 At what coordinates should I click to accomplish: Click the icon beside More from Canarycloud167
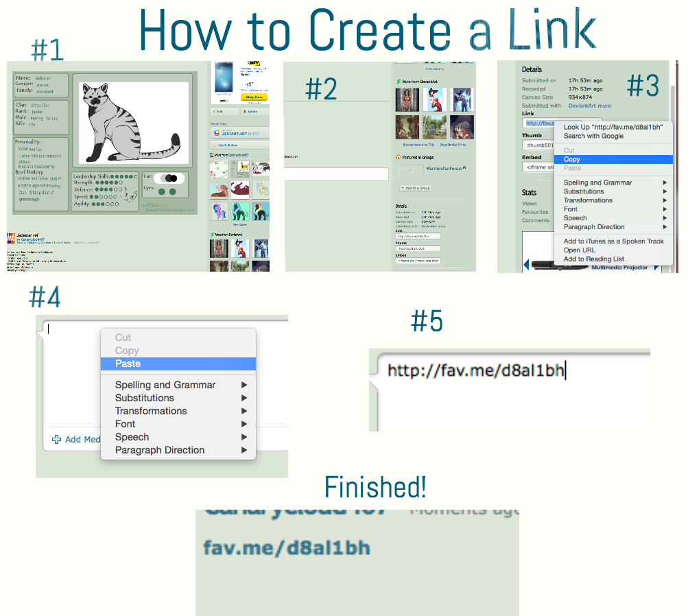pyautogui.click(x=211, y=154)
